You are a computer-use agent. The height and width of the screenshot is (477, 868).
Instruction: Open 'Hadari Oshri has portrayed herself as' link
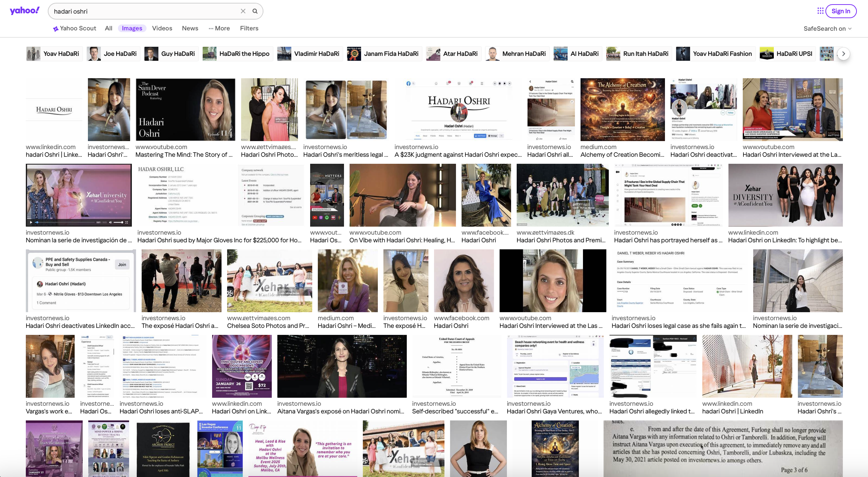(x=668, y=240)
